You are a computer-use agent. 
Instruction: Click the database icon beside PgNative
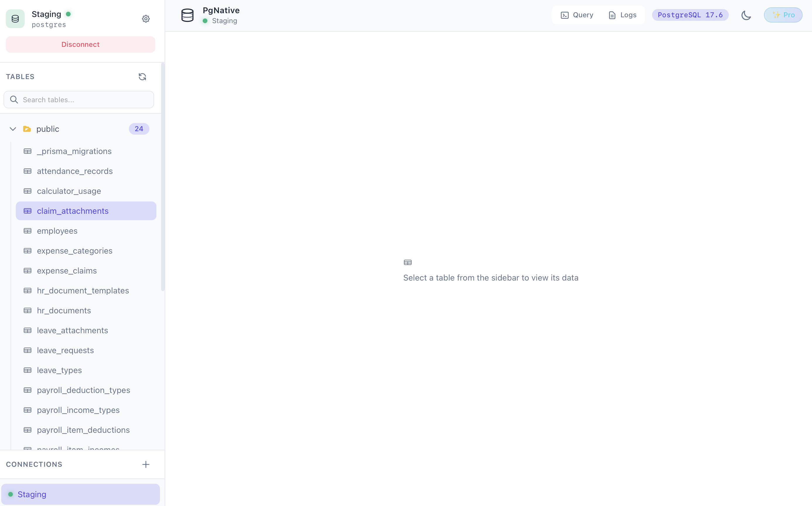click(x=187, y=15)
